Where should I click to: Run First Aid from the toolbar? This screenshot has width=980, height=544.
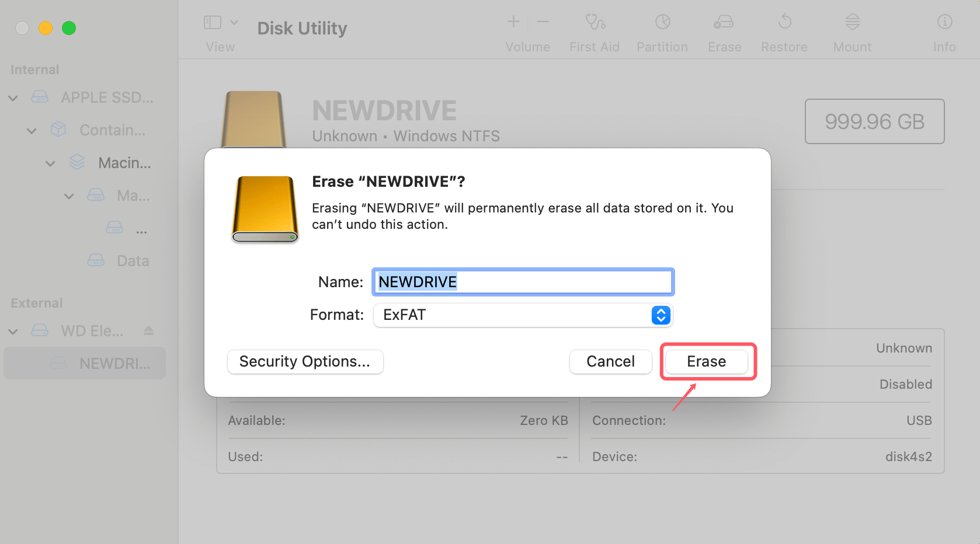click(x=594, y=29)
